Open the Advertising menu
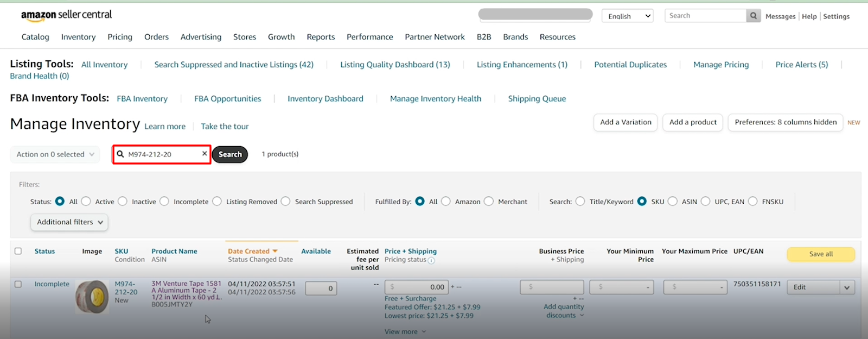 [x=201, y=37]
